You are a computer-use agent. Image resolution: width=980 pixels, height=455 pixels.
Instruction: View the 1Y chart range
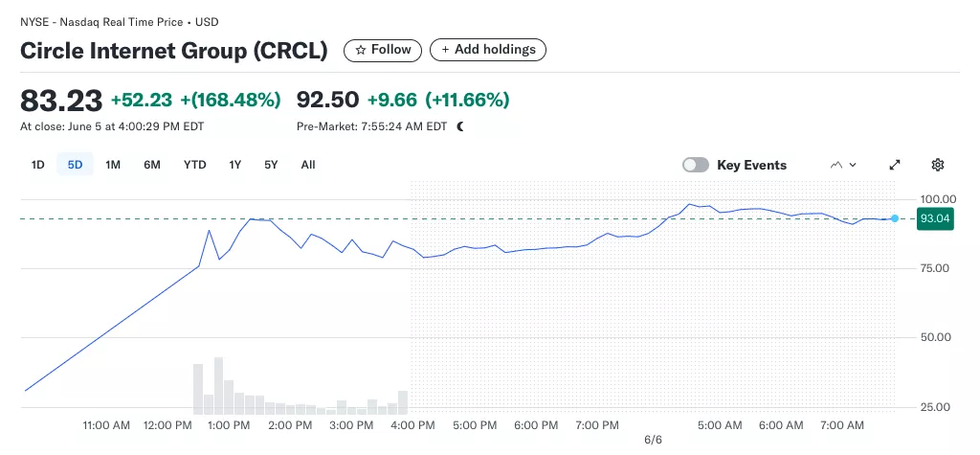point(234,165)
